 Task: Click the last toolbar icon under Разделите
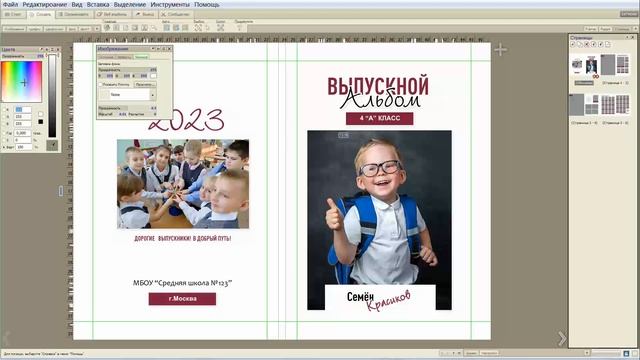point(240,28)
